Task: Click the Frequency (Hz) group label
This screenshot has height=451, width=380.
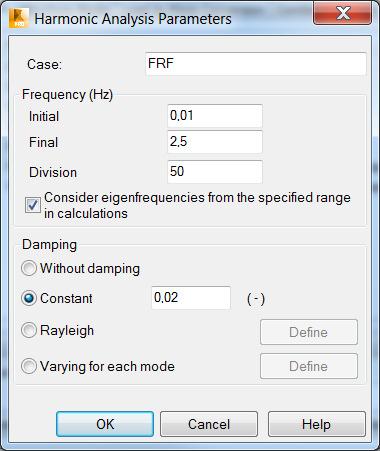Action: click(67, 95)
